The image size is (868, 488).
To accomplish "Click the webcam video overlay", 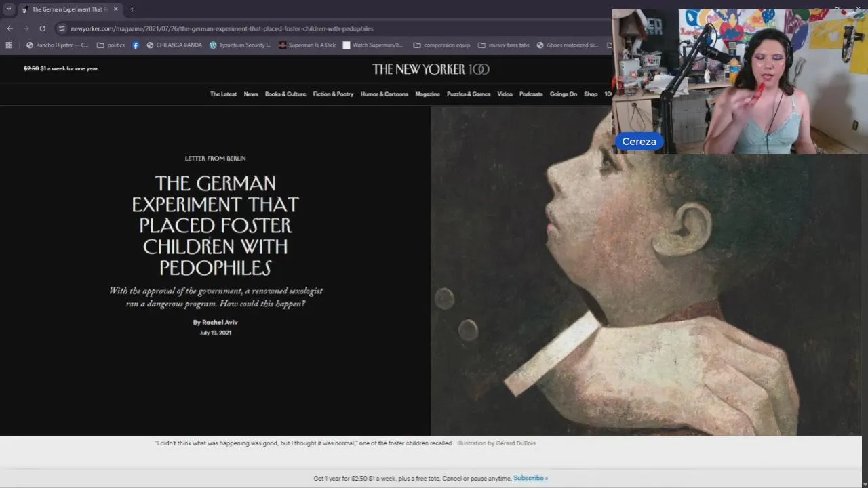I will point(740,81).
